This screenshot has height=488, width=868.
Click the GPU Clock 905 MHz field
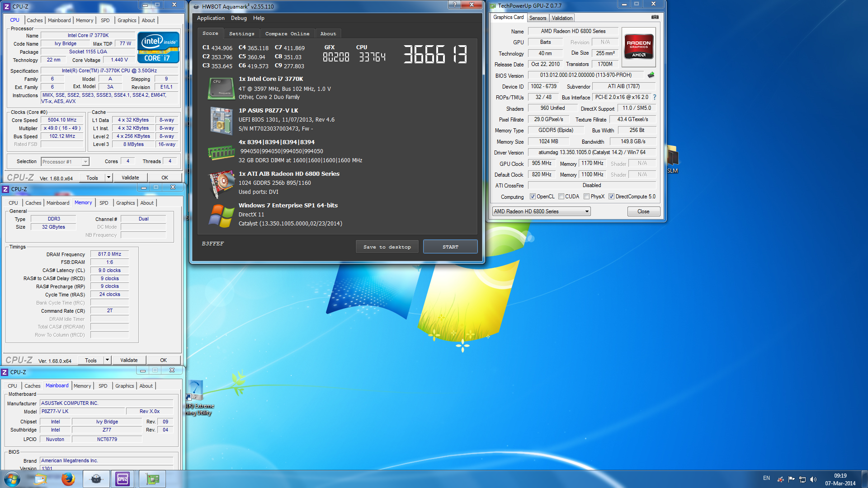coord(542,164)
